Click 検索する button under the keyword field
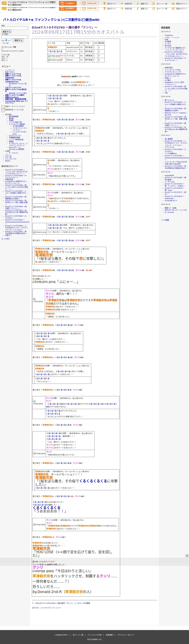The width and height of the screenshot is (189, 644). 6,32
